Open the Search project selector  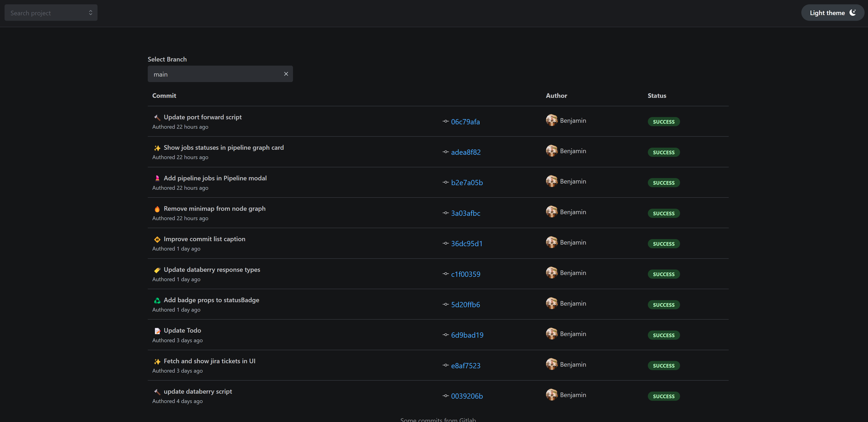(x=50, y=13)
